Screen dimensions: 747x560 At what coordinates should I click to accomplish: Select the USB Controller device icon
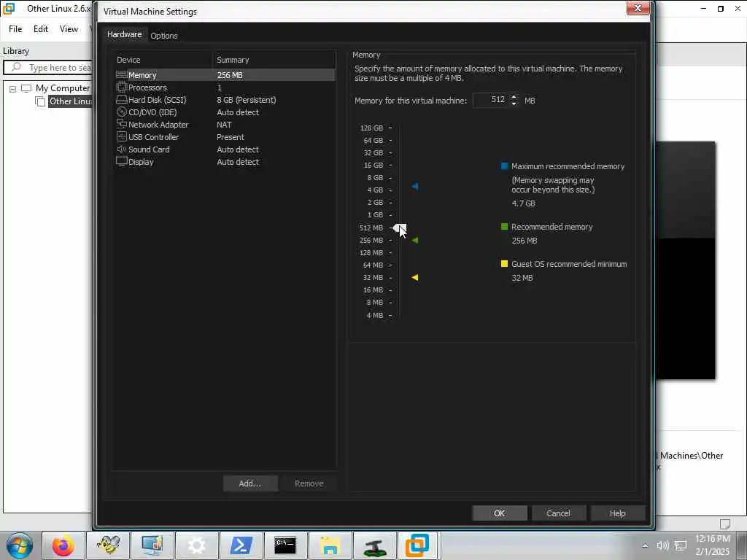pyautogui.click(x=122, y=136)
